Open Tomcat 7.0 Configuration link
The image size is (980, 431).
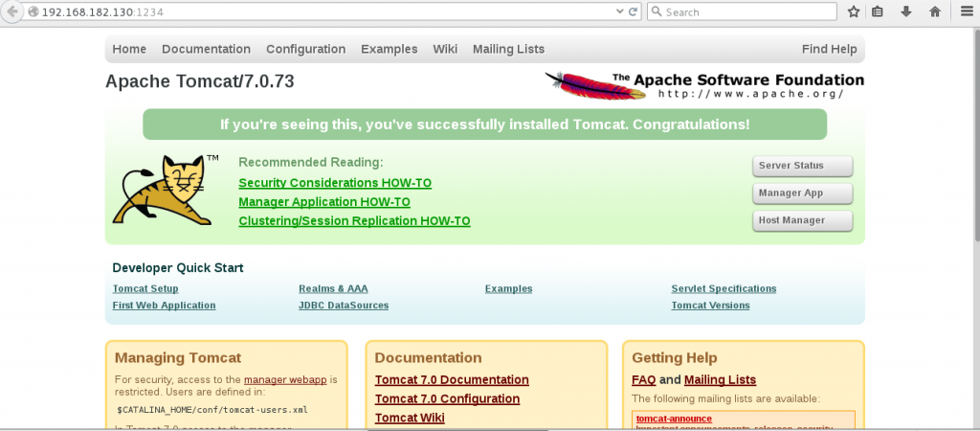pyautogui.click(x=448, y=398)
